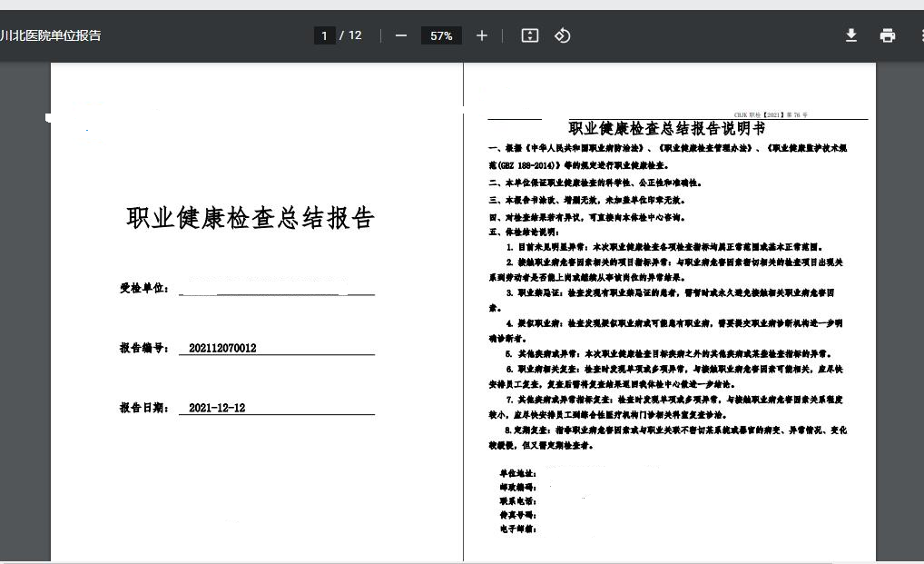Edit the 57% zoom level field
924x564 pixels.
point(441,36)
